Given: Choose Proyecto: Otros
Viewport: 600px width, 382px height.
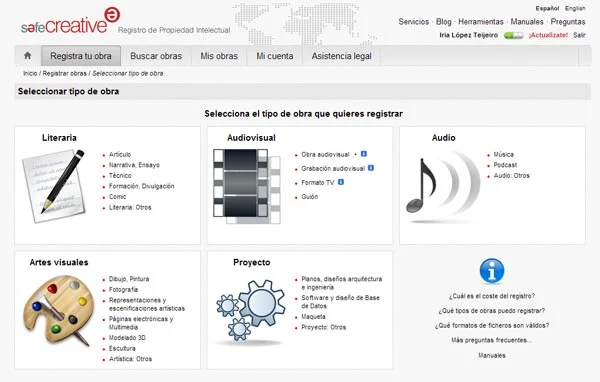Looking at the screenshot, I should (323, 327).
